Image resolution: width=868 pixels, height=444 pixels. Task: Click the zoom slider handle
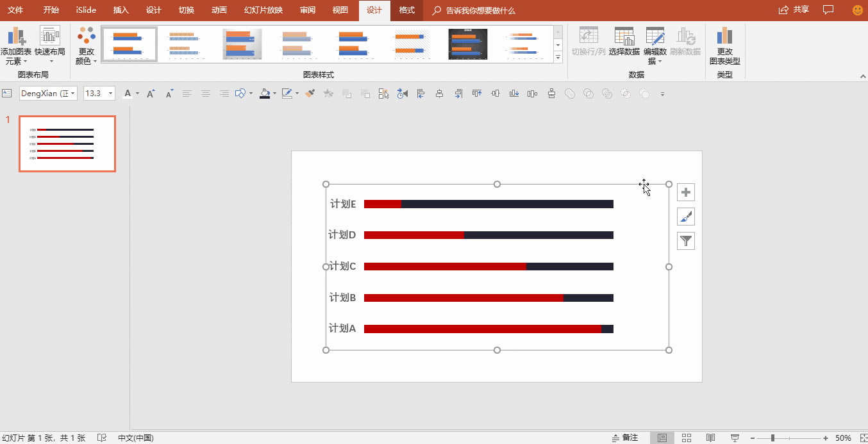click(772, 438)
